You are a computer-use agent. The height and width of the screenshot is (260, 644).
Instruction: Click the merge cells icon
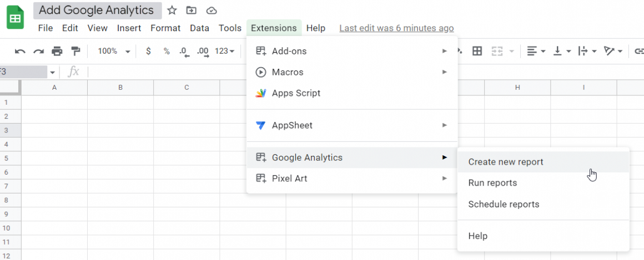coord(497,51)
